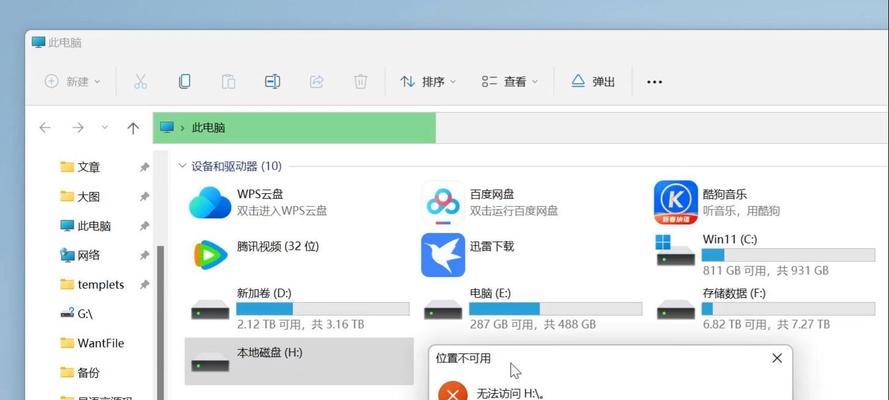The height and width of the screenshot is (400, 889).
Task: Click the pin icon beside sidebar 此电脑
Action: click(x=144, y=226)
